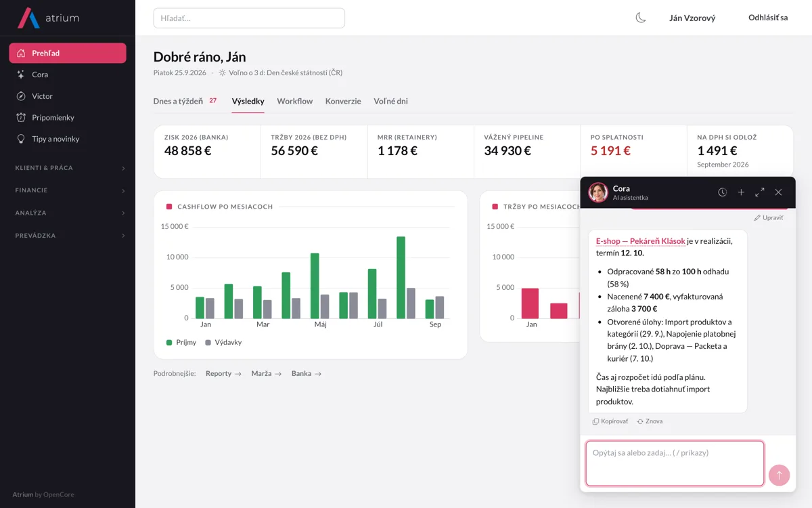Image resolution: width=812 pixels, height=508 pixels.
Task: Focus the Cora message input field
Action: click(675, 463)
